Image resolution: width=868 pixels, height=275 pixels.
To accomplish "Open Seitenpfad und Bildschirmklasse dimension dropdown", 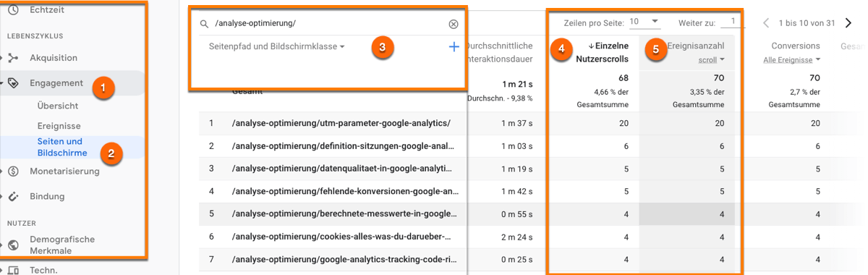I will pos(277,46).
